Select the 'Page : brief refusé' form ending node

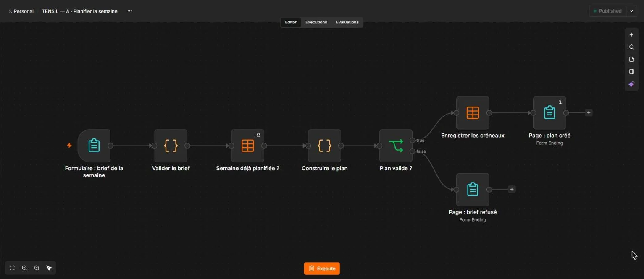(x=473, y=190)
